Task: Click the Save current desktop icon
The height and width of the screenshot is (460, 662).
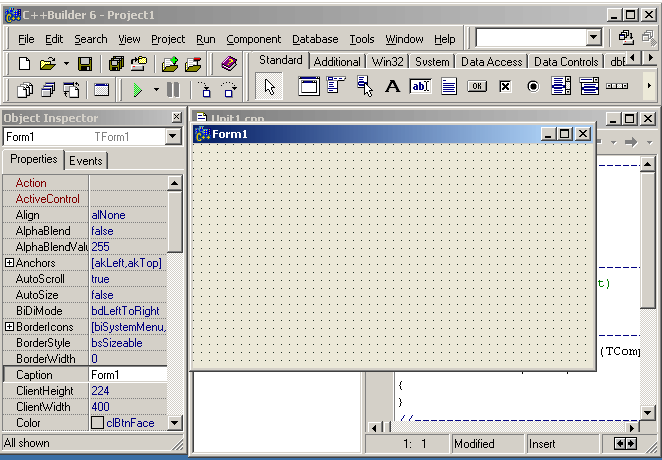Action: click(x=626, y=37)
